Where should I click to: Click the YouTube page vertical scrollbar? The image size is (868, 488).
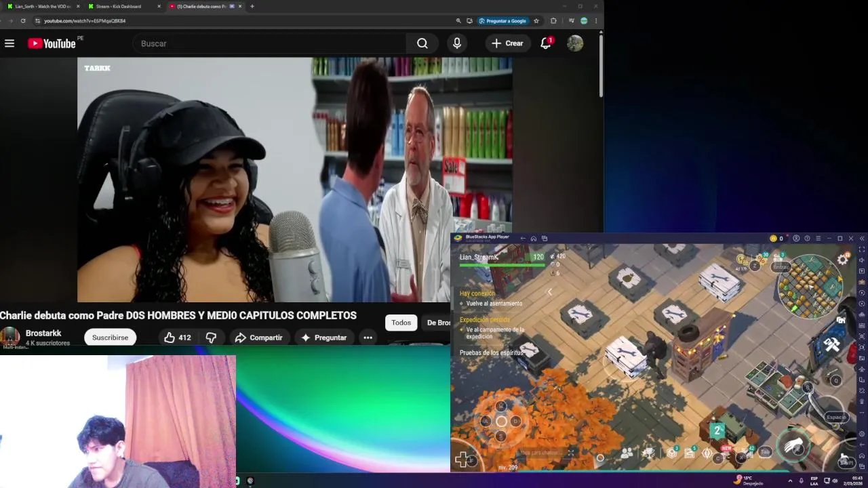point(601,64)
